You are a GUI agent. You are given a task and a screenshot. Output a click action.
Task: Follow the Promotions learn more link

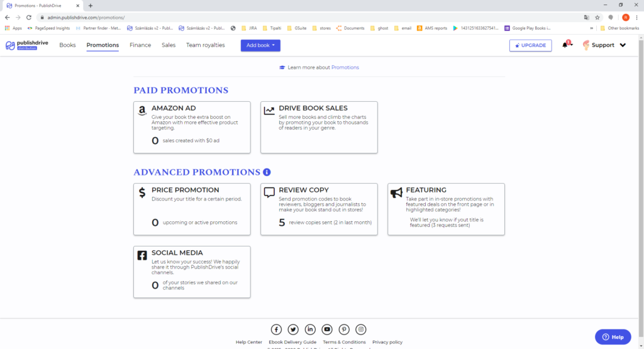point(345,67)
